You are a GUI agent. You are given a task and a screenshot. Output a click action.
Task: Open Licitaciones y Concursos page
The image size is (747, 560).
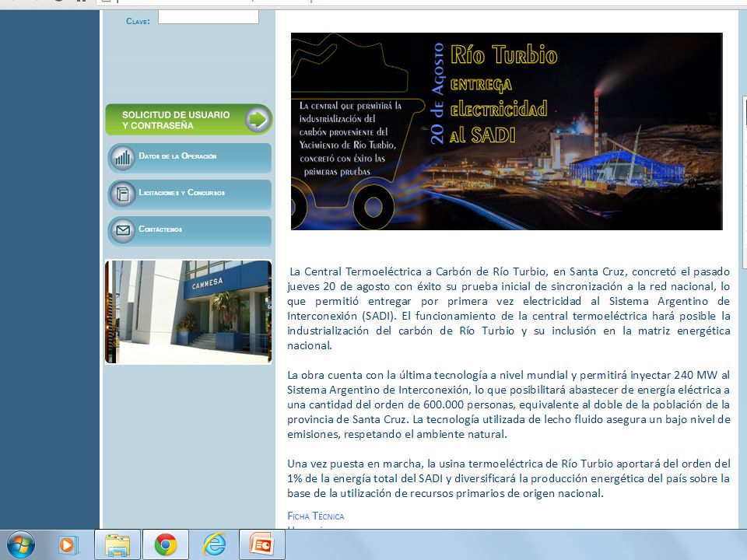190,194
